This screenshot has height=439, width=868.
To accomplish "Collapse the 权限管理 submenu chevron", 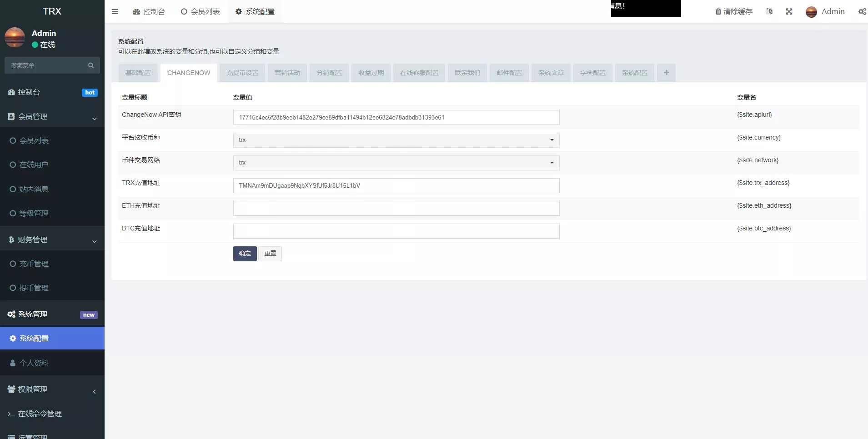I will (x=94, y=391).
